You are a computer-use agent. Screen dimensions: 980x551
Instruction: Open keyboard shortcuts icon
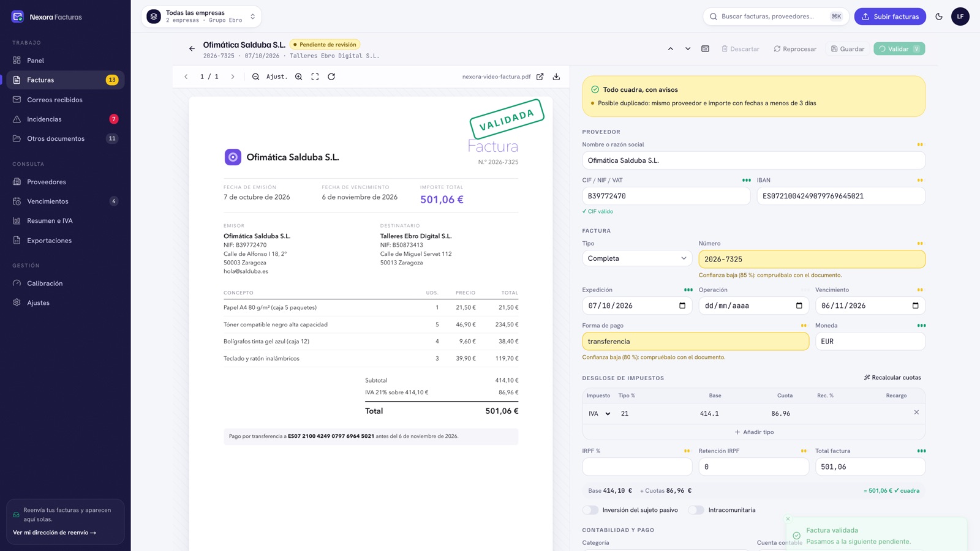pos(706,48)
